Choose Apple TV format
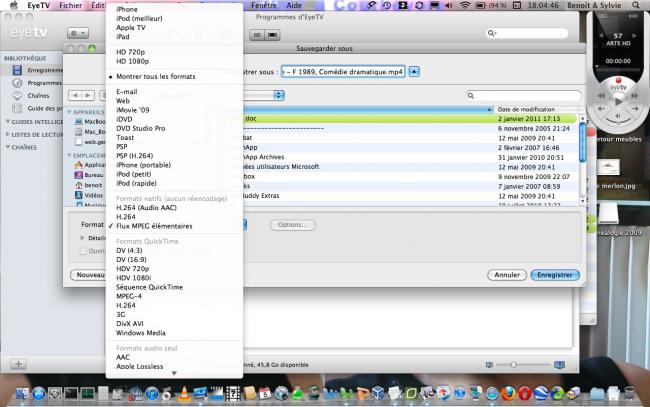This screenshot has height=407, width=650. [x=131, y=27]
